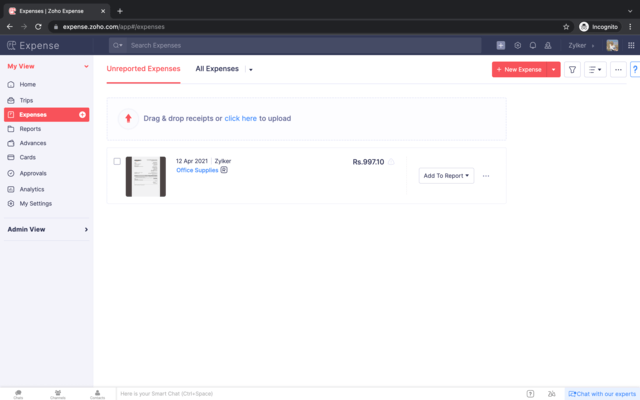Click the Incognito profile indicator
Screen dimensions: 640x400
599,27
